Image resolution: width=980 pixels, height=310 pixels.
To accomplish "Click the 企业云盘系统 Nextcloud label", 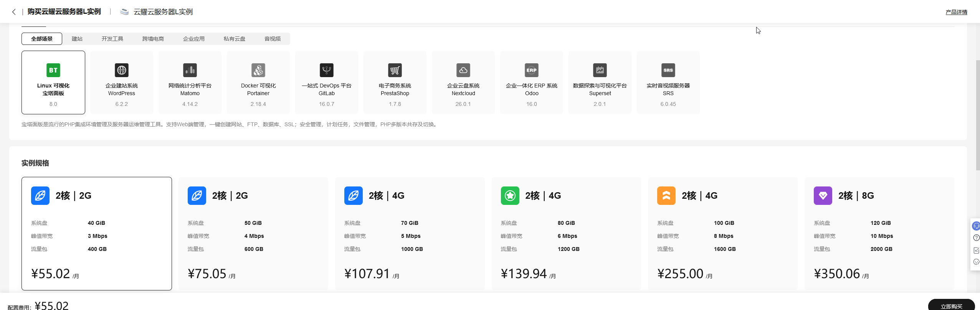I will (463, 89).
